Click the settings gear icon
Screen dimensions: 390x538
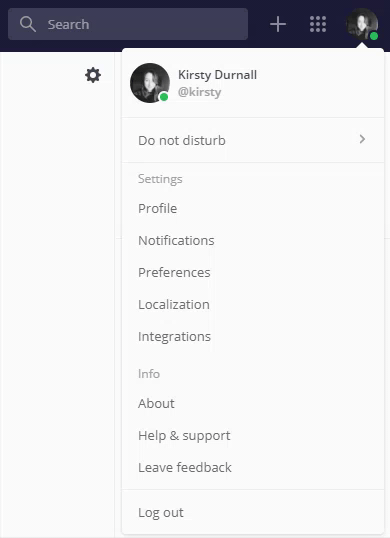click(x=93, y=75)
